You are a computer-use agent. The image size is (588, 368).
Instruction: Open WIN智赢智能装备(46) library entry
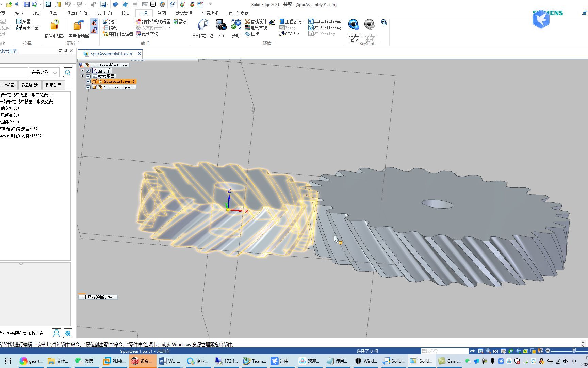click(19, 129)
